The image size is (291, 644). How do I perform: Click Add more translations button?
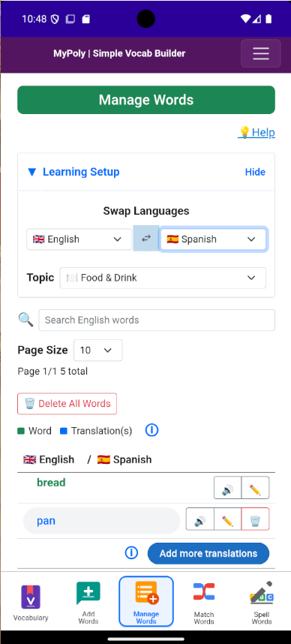point(208,553)
